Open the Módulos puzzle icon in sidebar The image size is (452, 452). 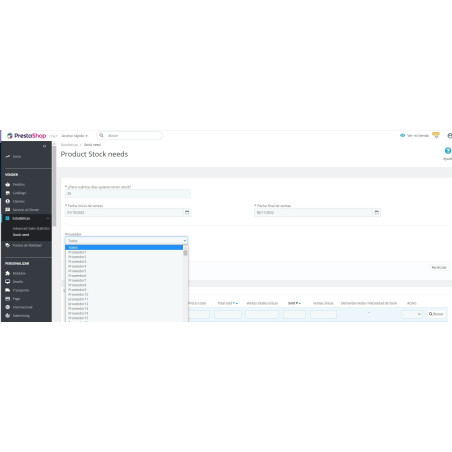click(8, 273)
